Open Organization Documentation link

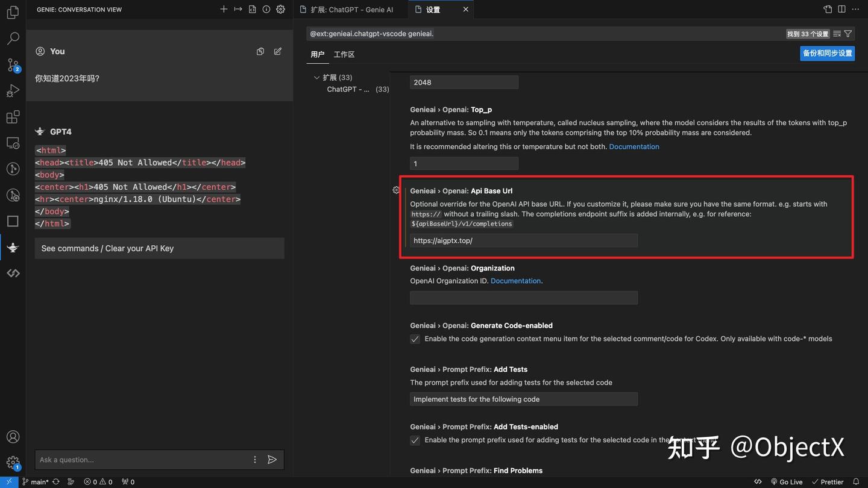point(515,281)
